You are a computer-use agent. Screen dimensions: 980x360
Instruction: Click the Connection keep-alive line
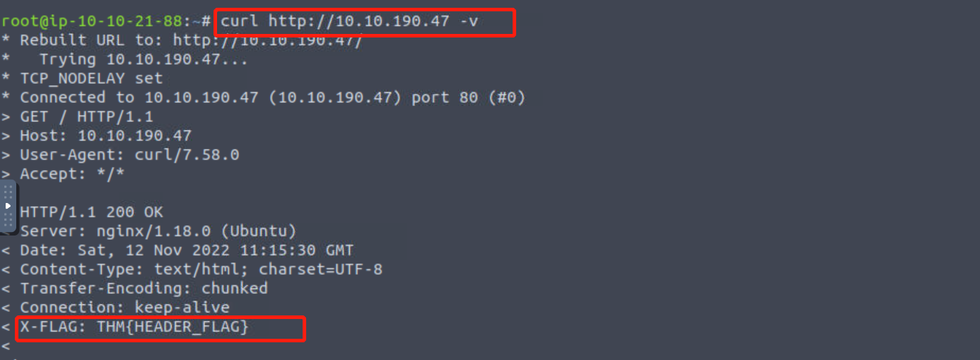pos(124,308)
